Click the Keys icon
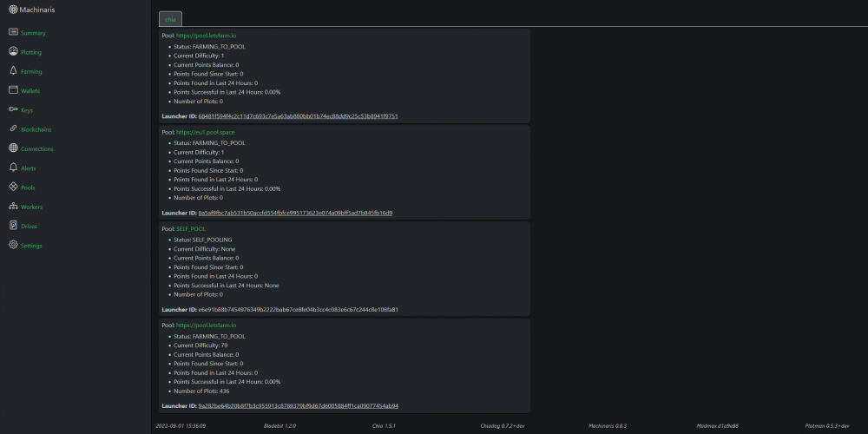The image size is (868, 434). tap(13, 109)
